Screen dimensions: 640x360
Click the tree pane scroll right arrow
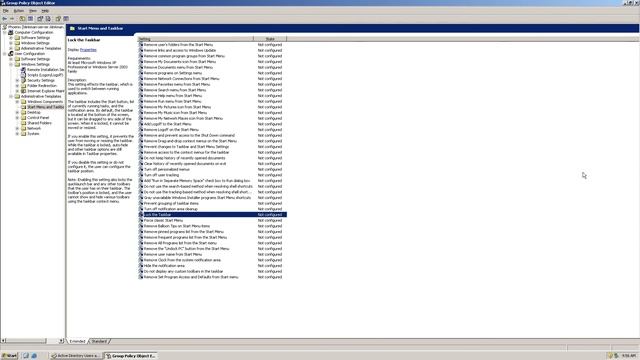(x=61, y=340)
